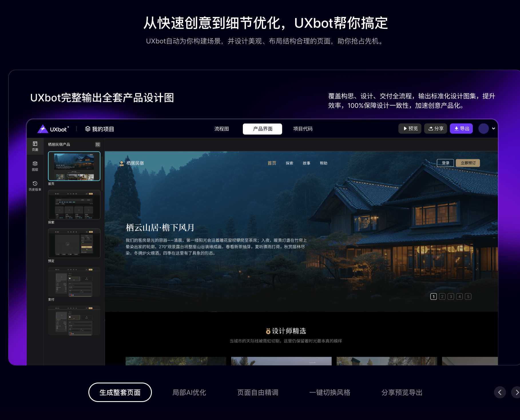Click the 设计师精选 medal icon
This screenshot has height=420, width=520.
[x=268, y=331]
